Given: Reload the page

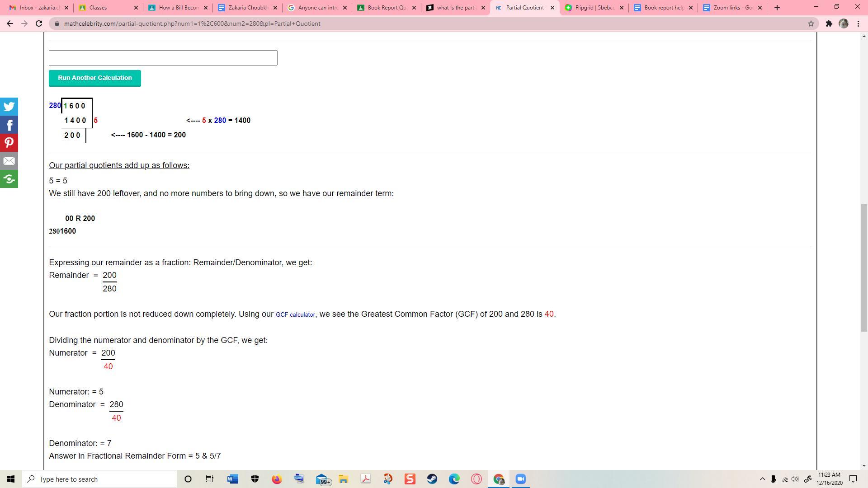Looking at the screenshot, I should point(39,23).
